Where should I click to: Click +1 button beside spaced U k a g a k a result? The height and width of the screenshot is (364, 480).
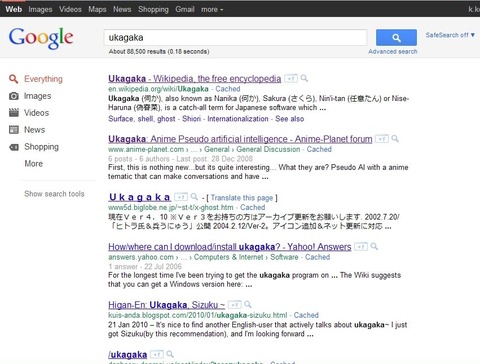click(181, 197)
